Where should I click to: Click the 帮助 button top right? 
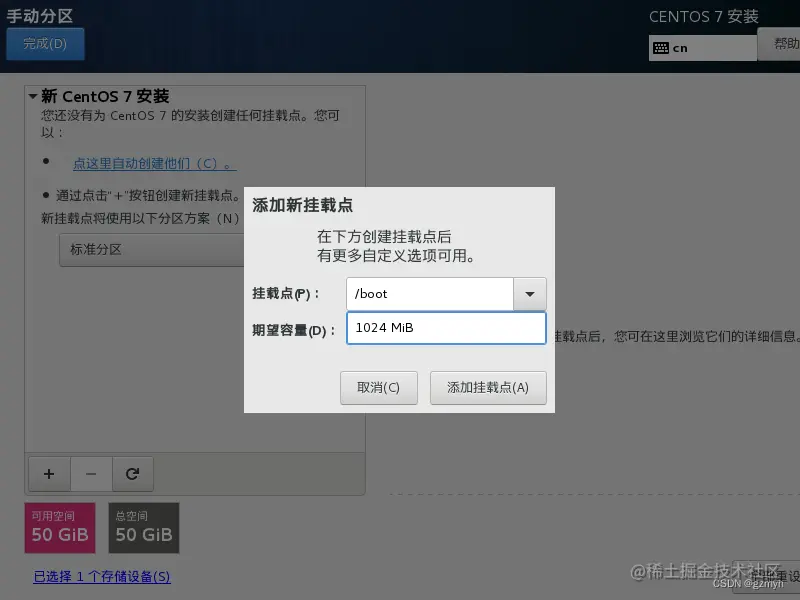(785, 47)
